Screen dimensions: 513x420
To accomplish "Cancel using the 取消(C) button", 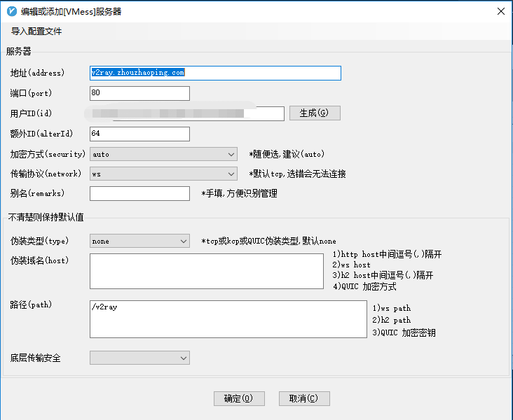I will (303, 398).
